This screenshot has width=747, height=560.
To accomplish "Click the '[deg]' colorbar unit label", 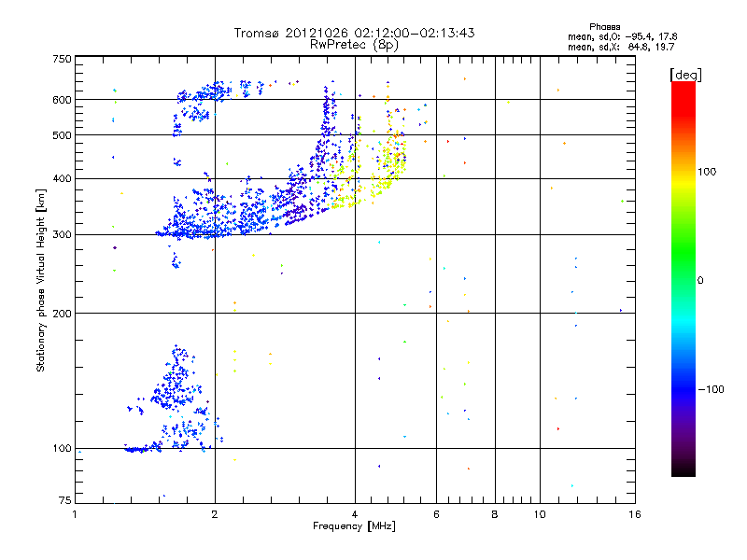I will (685, 75).
